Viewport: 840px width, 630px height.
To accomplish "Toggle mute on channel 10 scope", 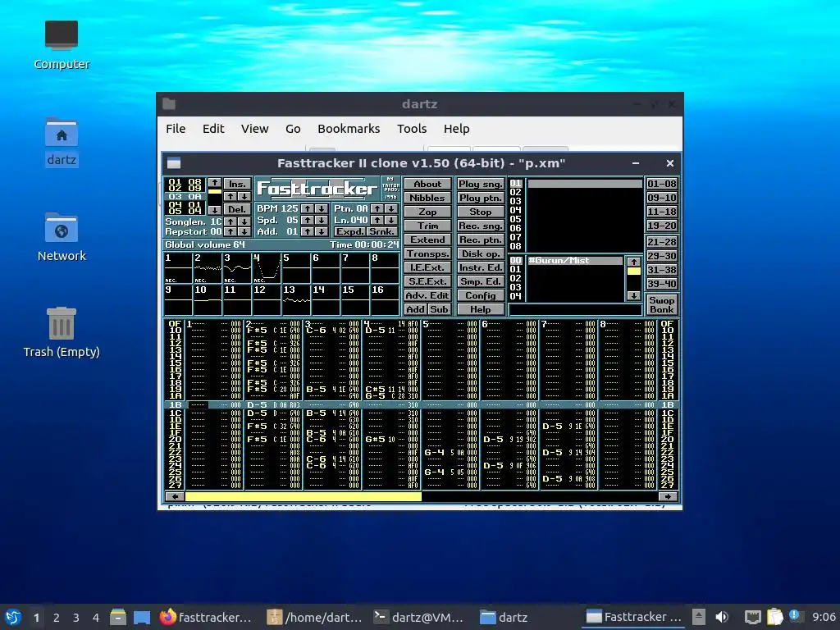I will pyautogui.click(x=208, y=300).
